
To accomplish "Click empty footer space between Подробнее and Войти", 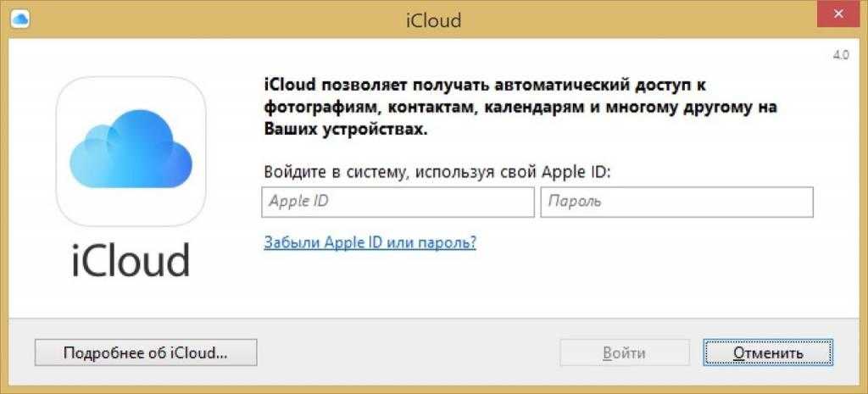I will [407, 352].
